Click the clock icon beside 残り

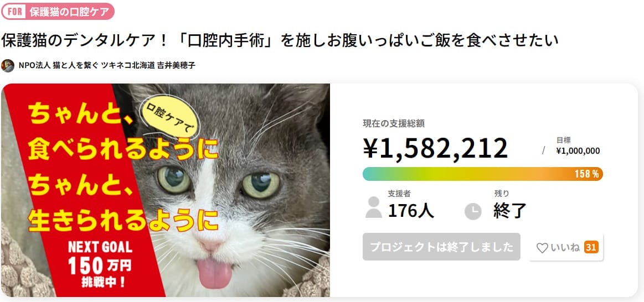[472, 211]
